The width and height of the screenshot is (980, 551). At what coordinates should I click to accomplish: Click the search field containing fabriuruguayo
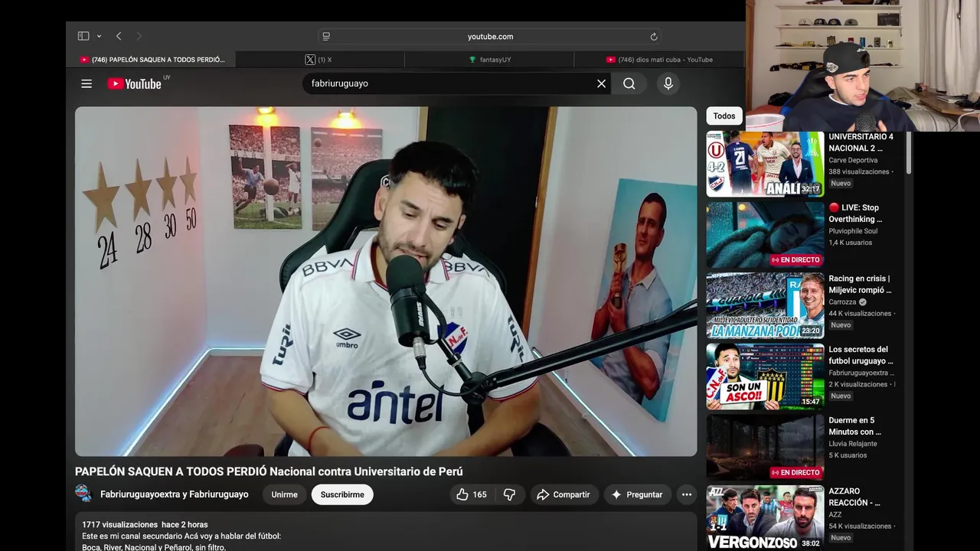click(448, 83)
